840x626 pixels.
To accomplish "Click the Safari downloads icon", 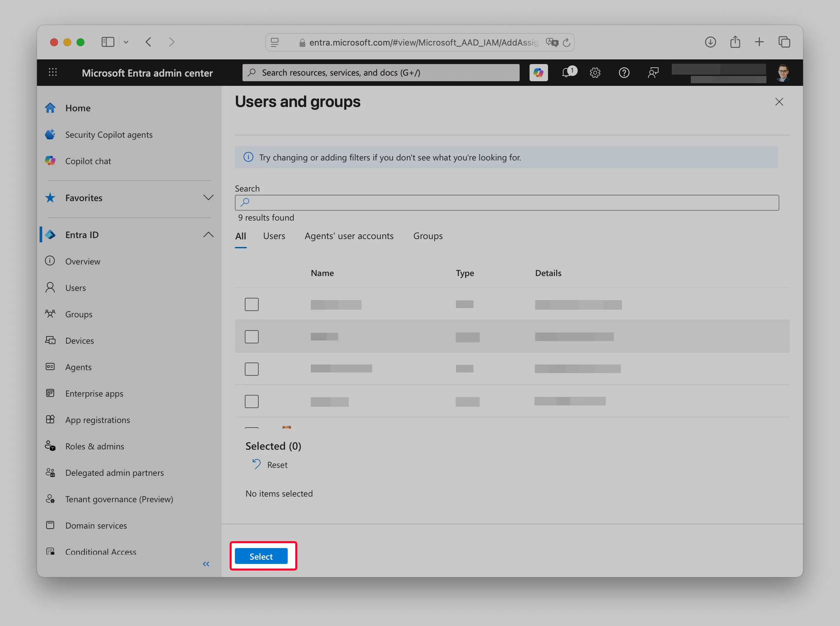I will point(710,42).
